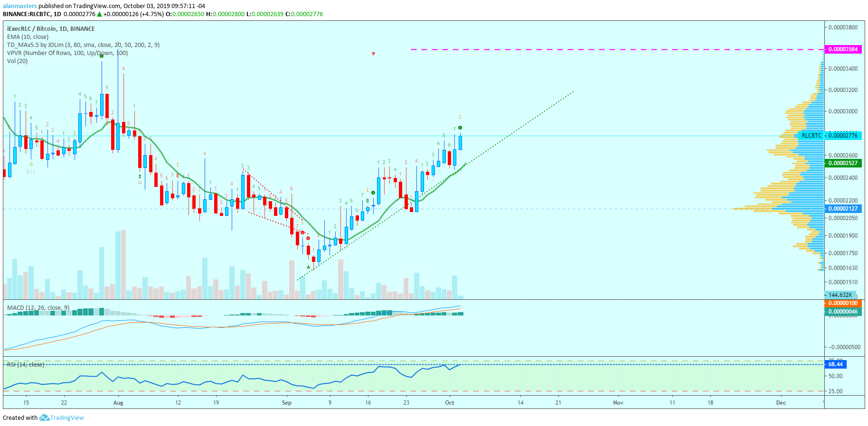Image resolution: width=868 pixels, height=426 pixels.
Task: Open the TradingView link in the footer
Action: (x=67, y=418)
